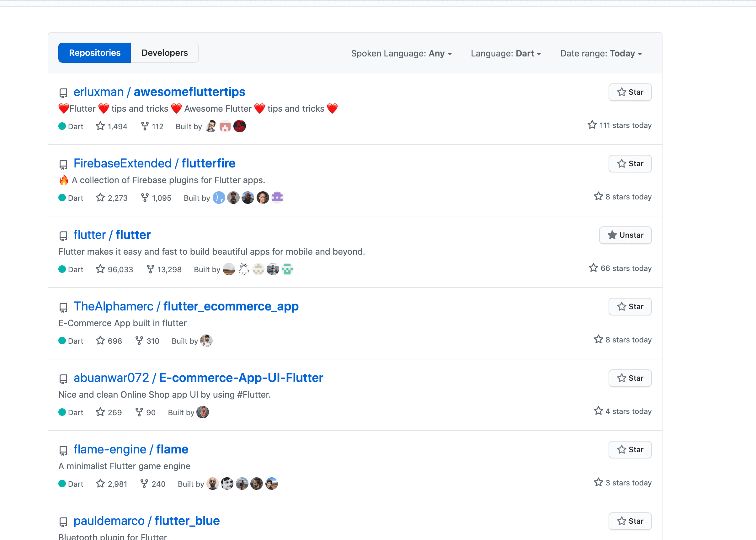The width and height of the screenshot is (756, 540).
Task: Switch to the Developers tab
Action: (x=165, y=53)
